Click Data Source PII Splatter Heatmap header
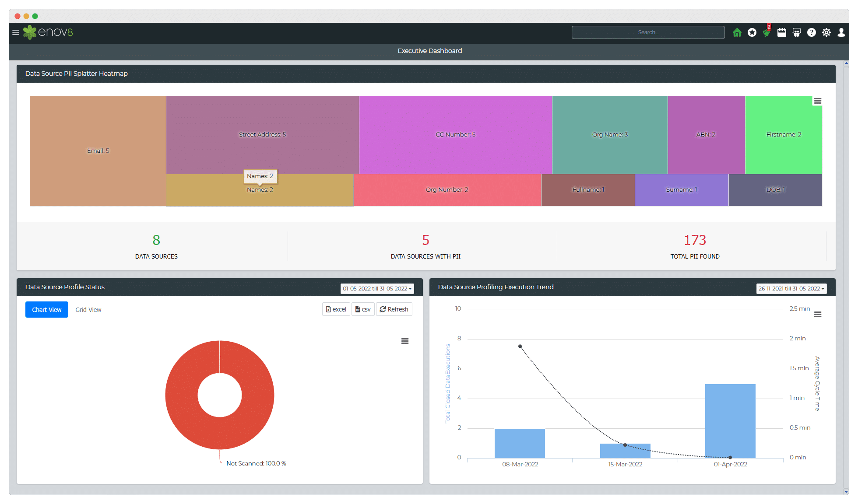Viewport: 858px width, 504px height. click(x=77, y=73)
